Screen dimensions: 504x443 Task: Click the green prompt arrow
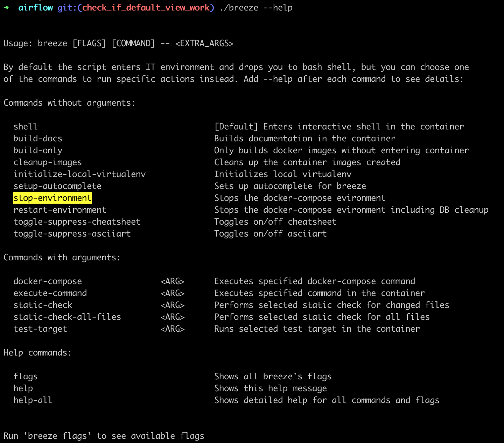pos(6,7)
